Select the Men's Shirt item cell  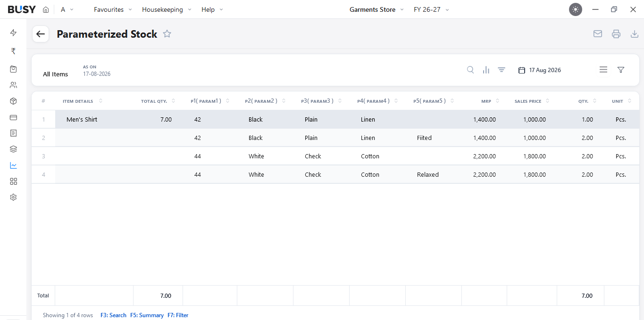94,120
